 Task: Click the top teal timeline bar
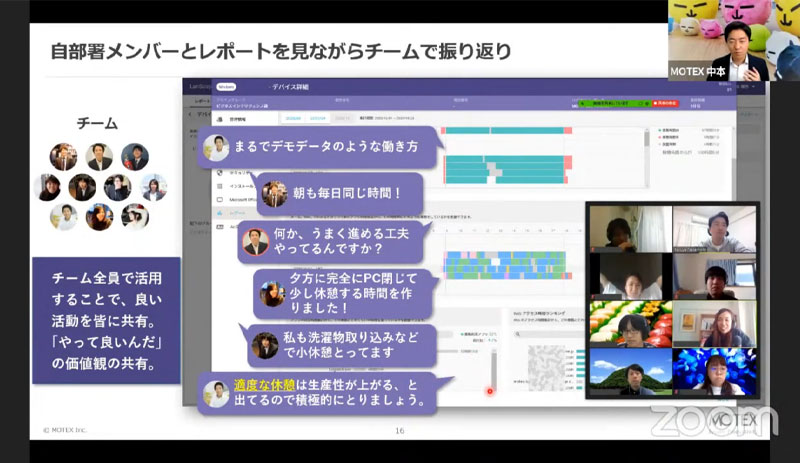coord(506,131)
